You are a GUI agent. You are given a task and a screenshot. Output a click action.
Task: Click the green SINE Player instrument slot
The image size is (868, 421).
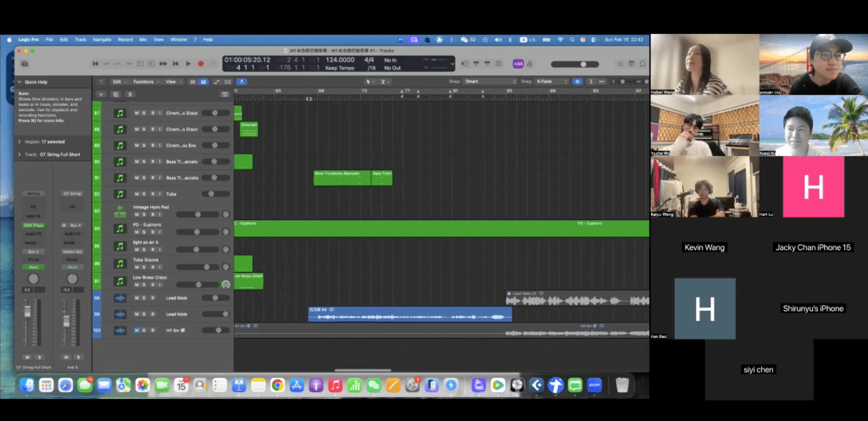coord(33,225)
